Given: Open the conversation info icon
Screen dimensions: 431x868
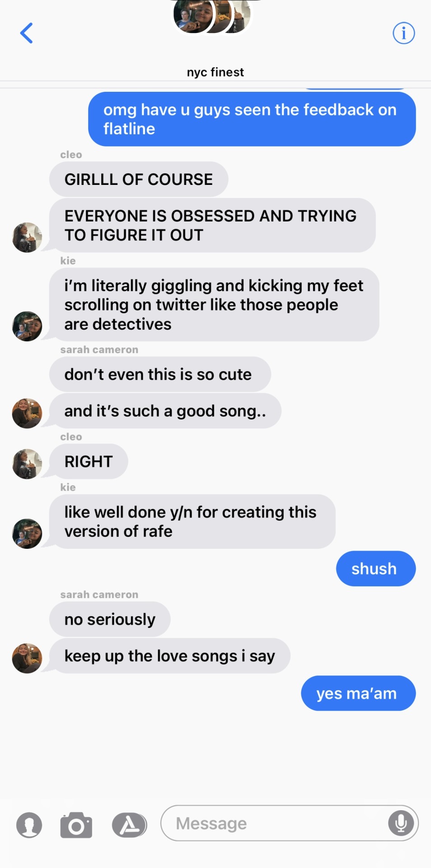Looking at the screenshot, I should 403,33.
